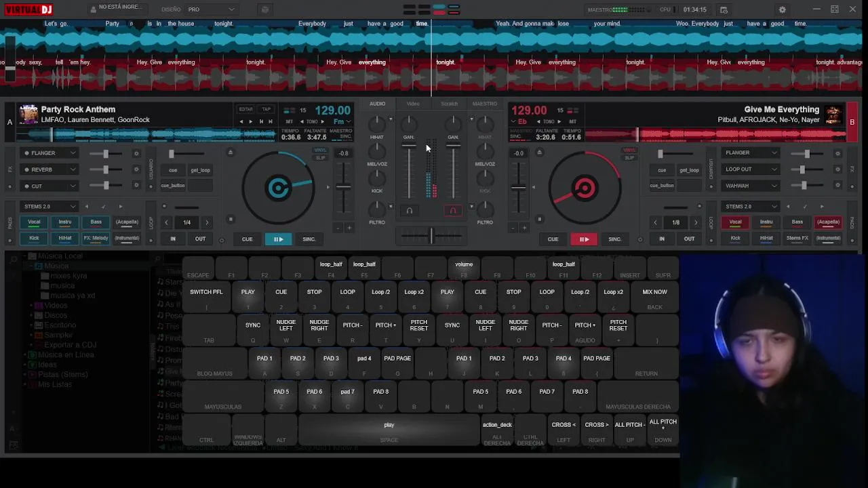Open the FLANGER effect dropdown on deck A
868x488 pixels.
click(49, 153)
